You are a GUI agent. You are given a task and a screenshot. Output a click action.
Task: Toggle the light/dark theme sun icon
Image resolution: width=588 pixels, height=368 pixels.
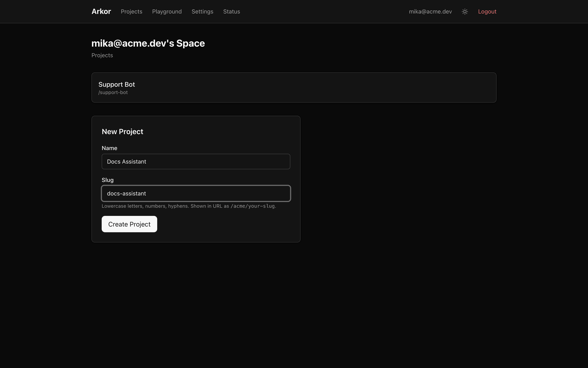click(464, 11)
